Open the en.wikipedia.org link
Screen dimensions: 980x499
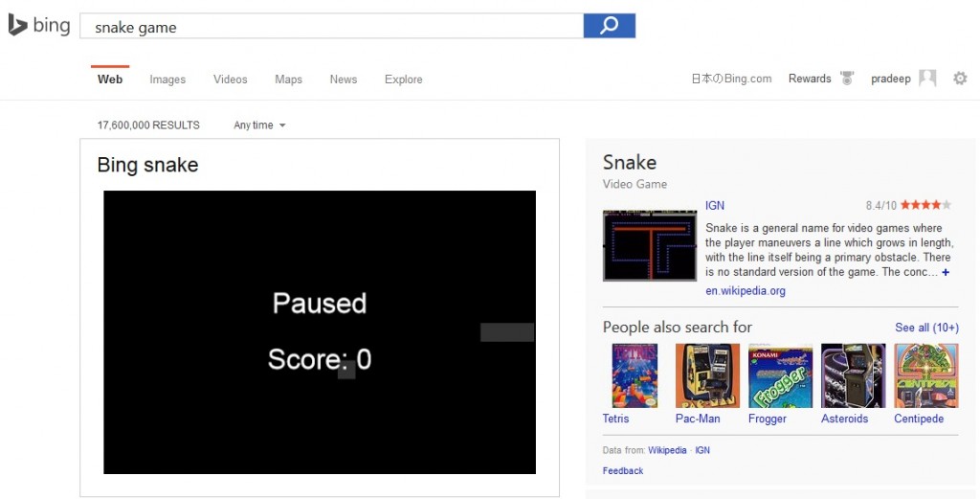[x=745, y=291]
